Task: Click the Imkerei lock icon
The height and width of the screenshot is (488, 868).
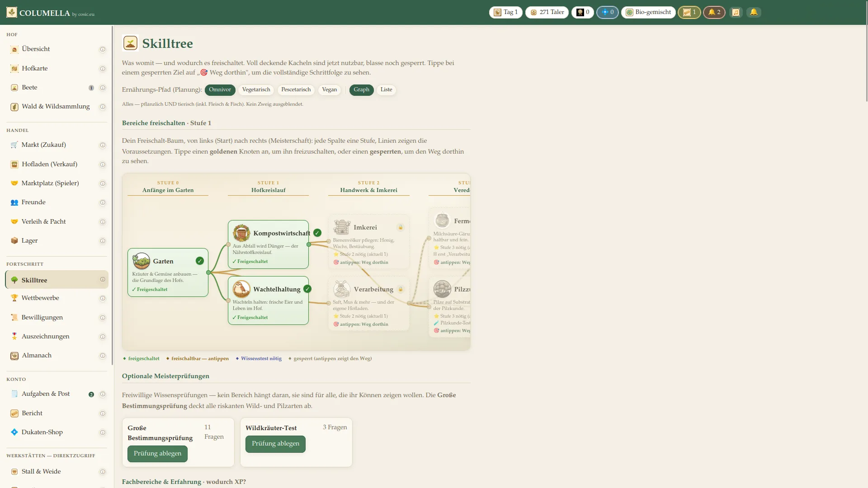Action: click(401, 227)
